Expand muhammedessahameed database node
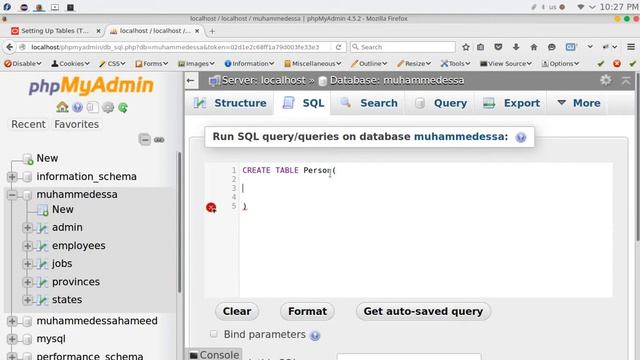640x360 pixels. click(12, 321)
